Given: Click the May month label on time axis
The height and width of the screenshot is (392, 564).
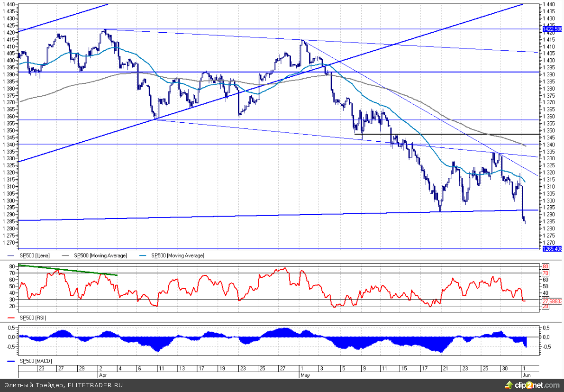Looking at the screenshot, I should [305, 374].
